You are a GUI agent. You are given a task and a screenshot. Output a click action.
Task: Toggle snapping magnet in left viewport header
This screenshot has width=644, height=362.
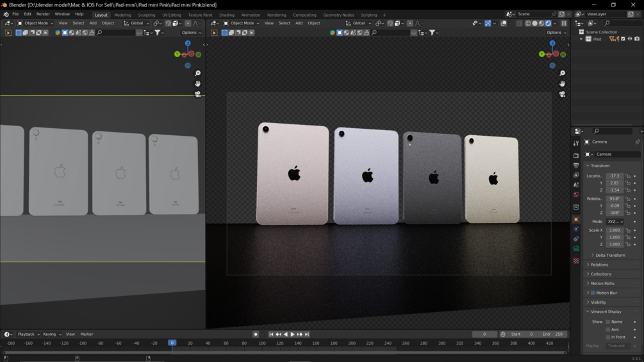pos(168,24)
